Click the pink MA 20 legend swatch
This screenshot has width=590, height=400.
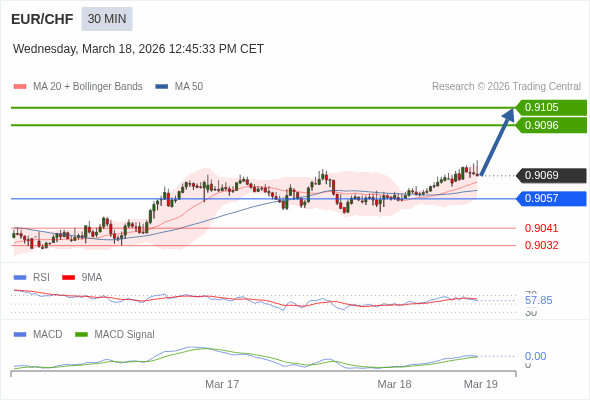click(x=20, y=87)
